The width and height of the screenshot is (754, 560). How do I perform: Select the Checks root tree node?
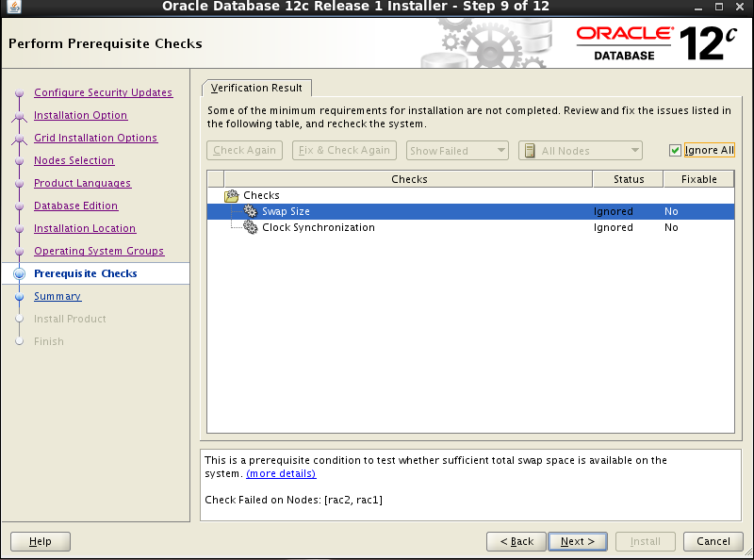(261, 195)
